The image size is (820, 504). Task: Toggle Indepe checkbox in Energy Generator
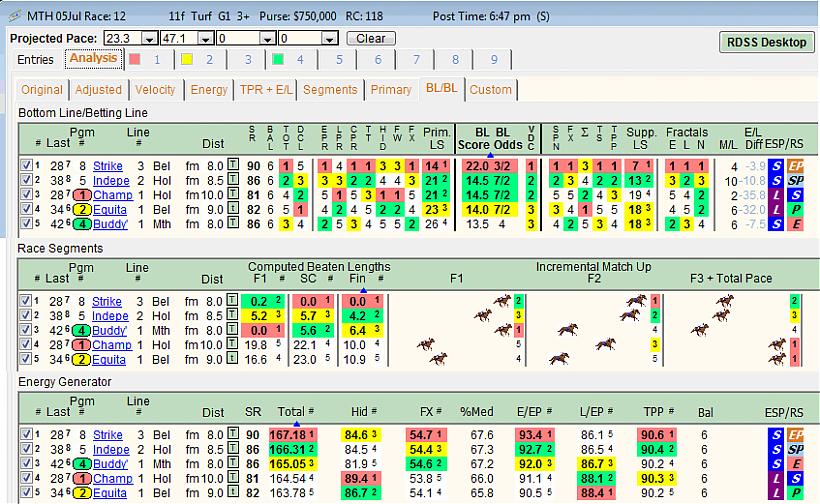[x=25, y=449]
